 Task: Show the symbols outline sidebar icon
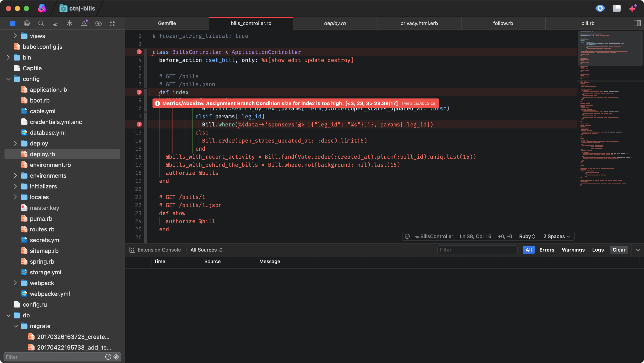point(55,23)
